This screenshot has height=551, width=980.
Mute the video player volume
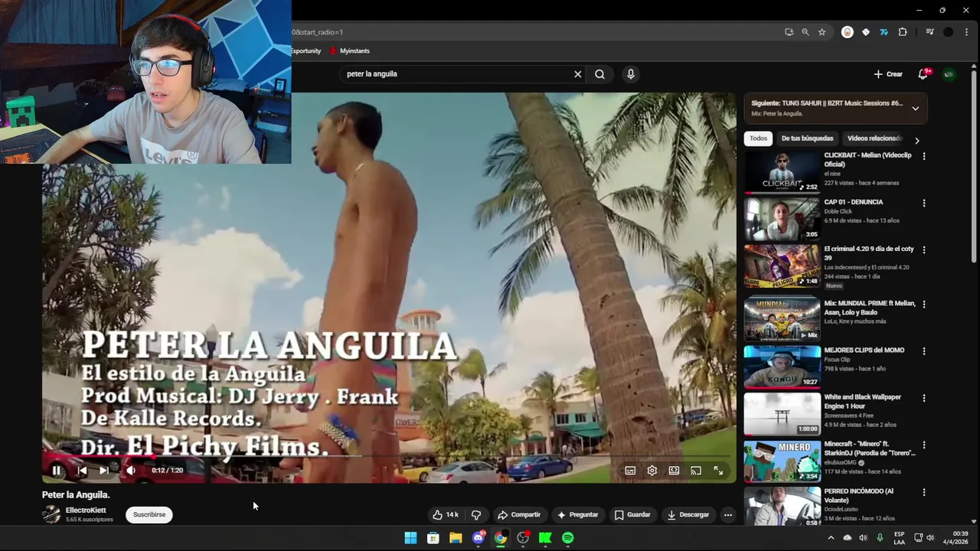pos(130,471)
